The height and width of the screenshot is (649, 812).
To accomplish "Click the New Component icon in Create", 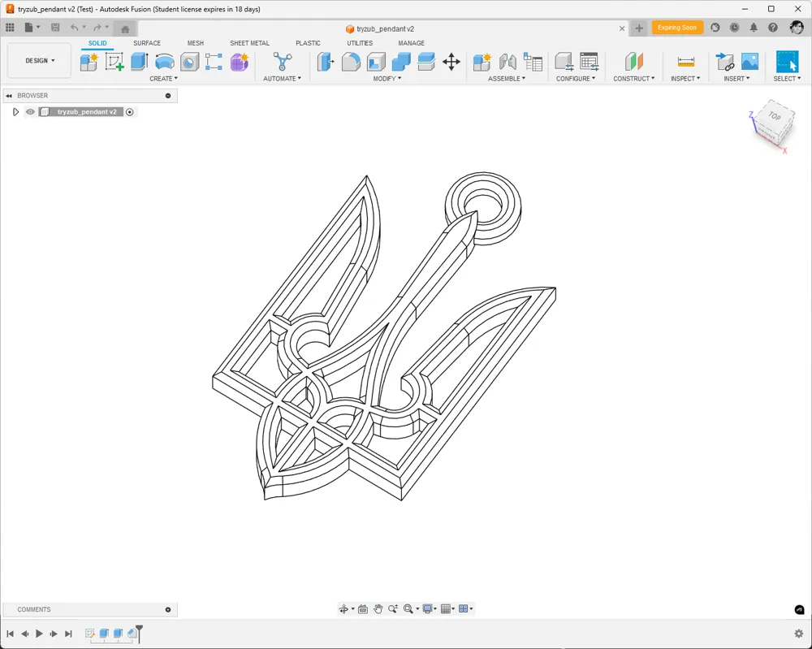I will click(x=89, y=62).
